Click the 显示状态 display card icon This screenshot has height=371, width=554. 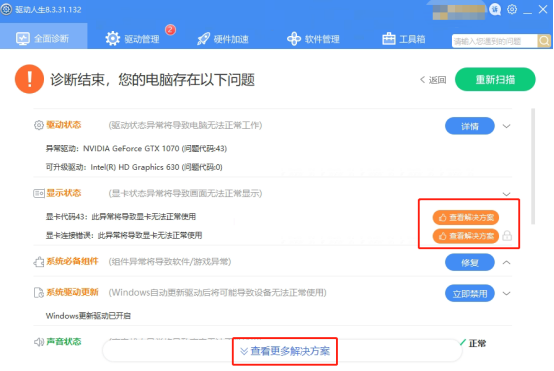pos(39,193)
